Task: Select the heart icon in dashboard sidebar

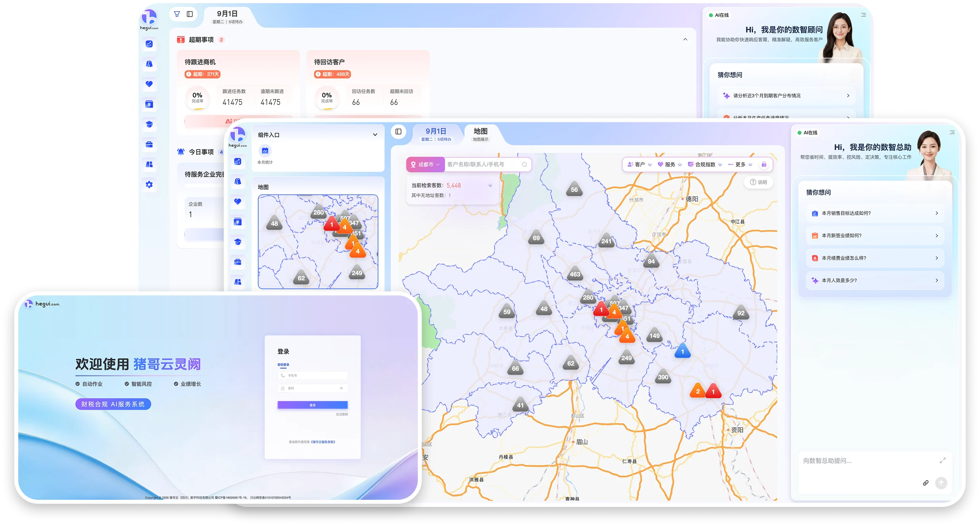Action: tap(149, 84)
